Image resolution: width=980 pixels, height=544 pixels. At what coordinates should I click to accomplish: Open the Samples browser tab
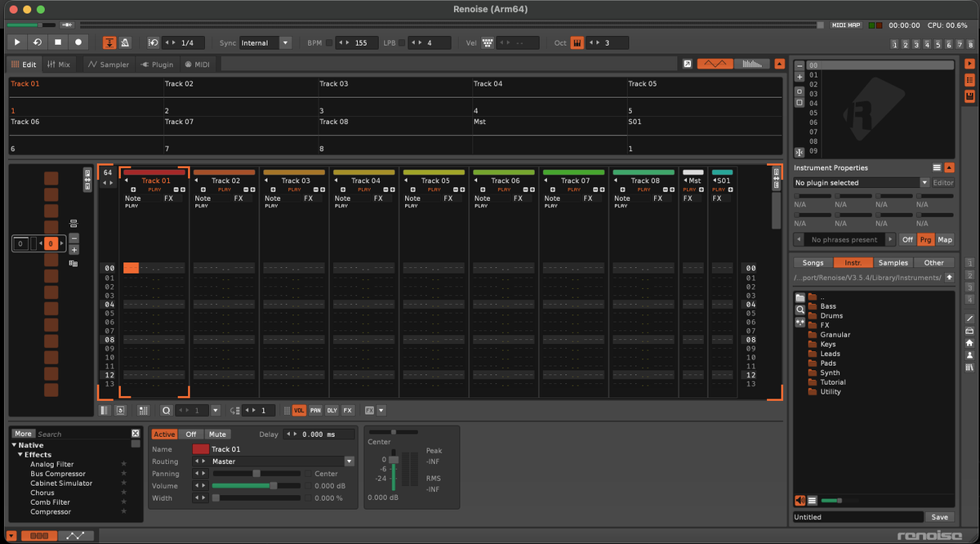(x=893, y=263)
